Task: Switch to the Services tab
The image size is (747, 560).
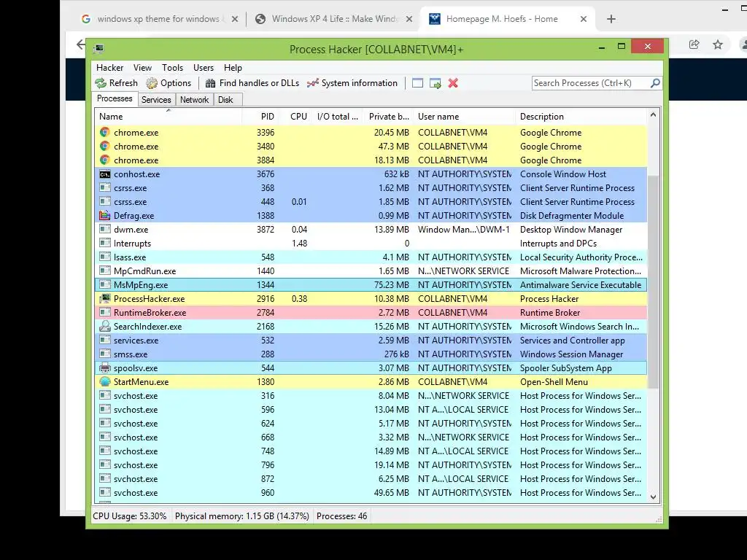Action: coord(156,99)
